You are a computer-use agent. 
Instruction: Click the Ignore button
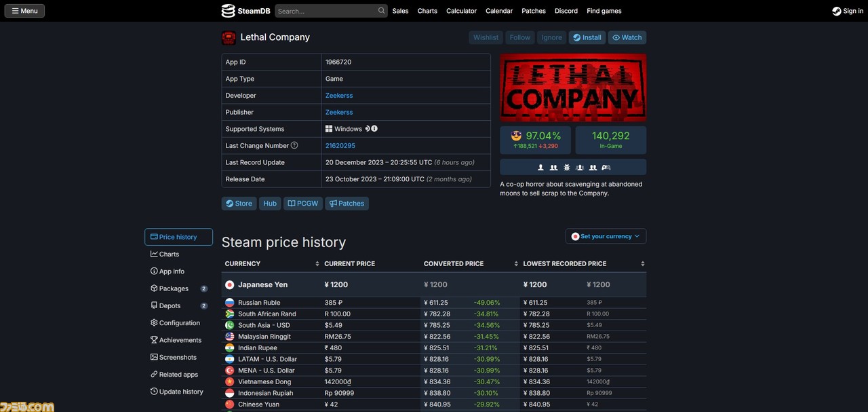pyautogui.click(x=552, y=37)
